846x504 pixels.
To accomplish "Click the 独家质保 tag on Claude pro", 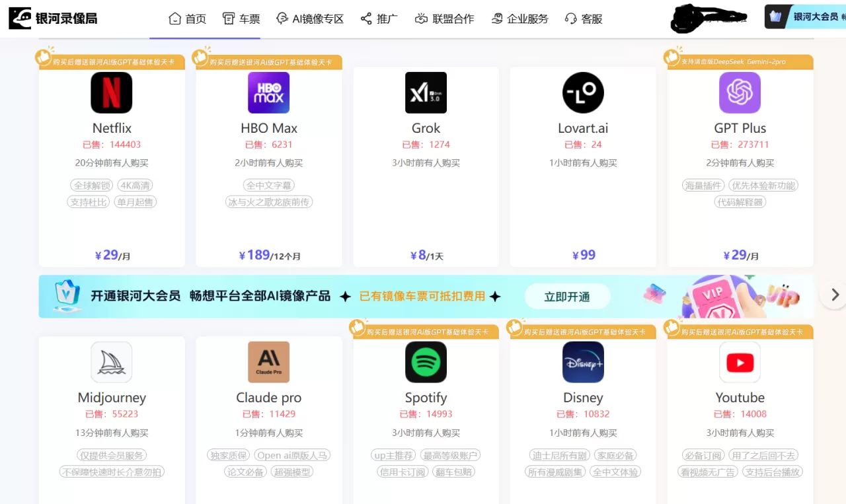I will [x=229, y=455].
